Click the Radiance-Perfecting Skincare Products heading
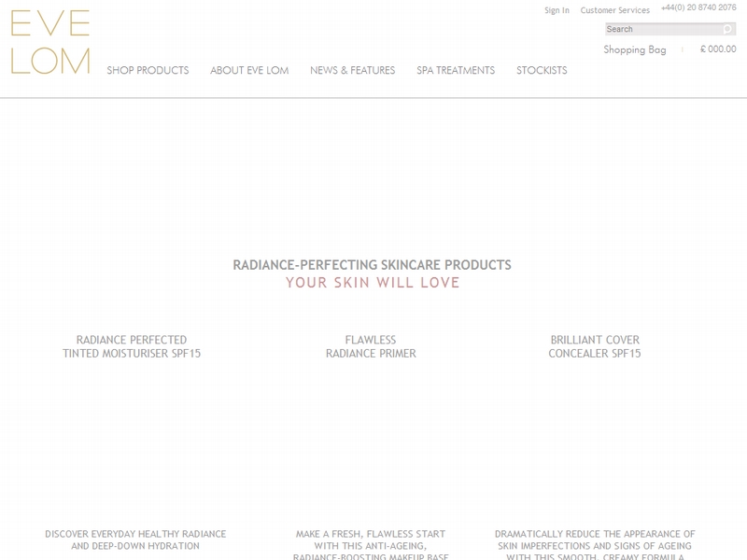Viewport: 747px width, 560px height. 372,265
